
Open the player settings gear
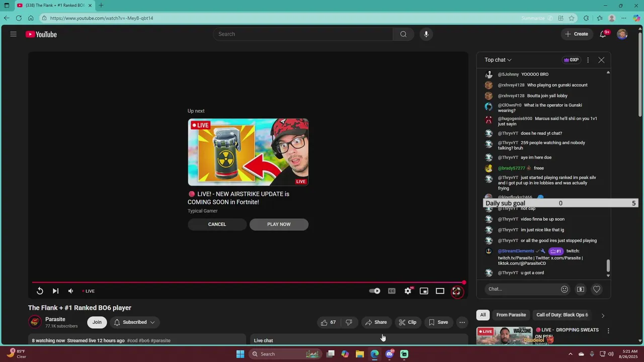(408, 291)
